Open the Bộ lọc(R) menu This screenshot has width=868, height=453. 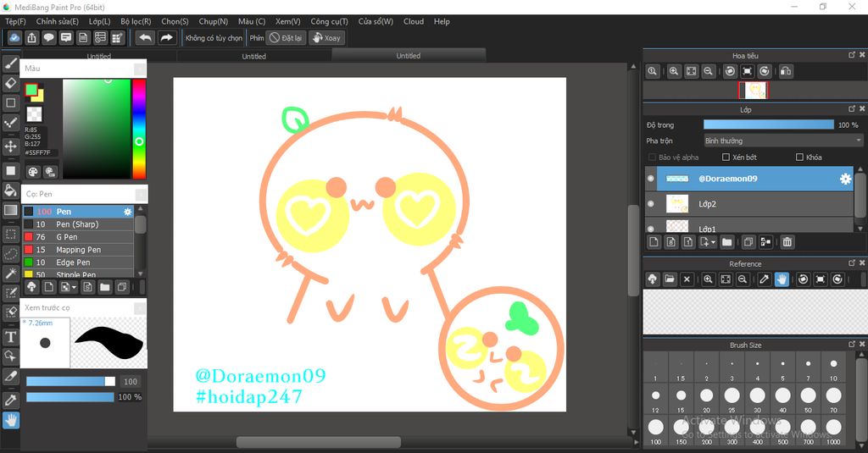pos(136,21)
